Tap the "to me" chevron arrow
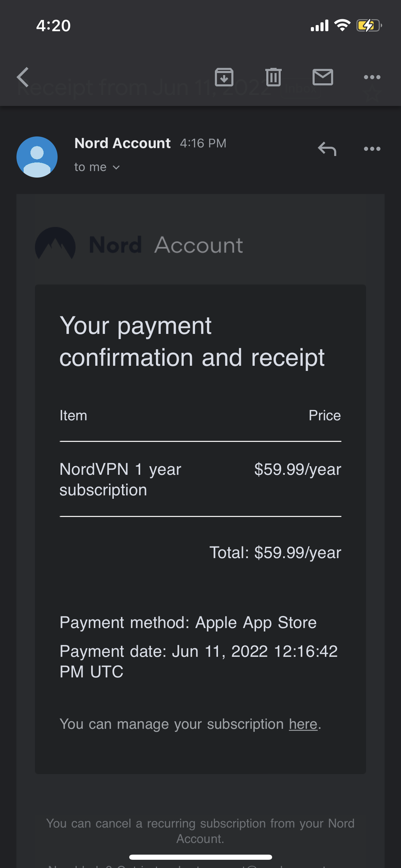 tap(117, 168)
